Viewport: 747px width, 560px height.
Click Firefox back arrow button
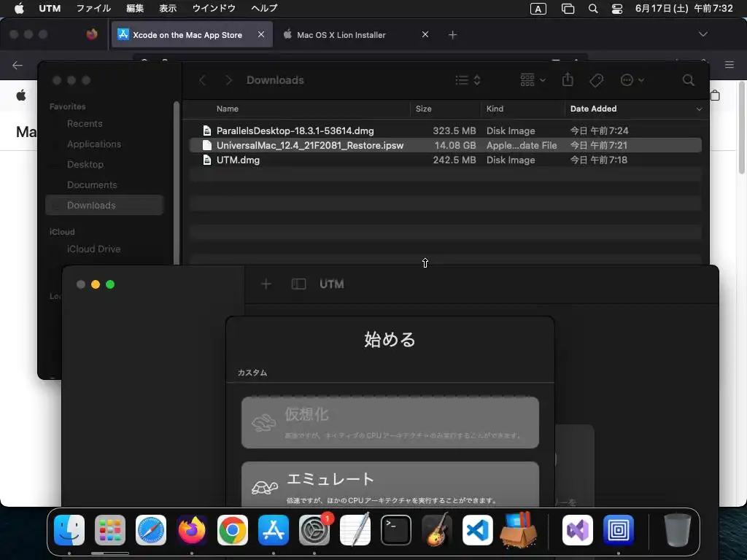[x=18, y=65]
